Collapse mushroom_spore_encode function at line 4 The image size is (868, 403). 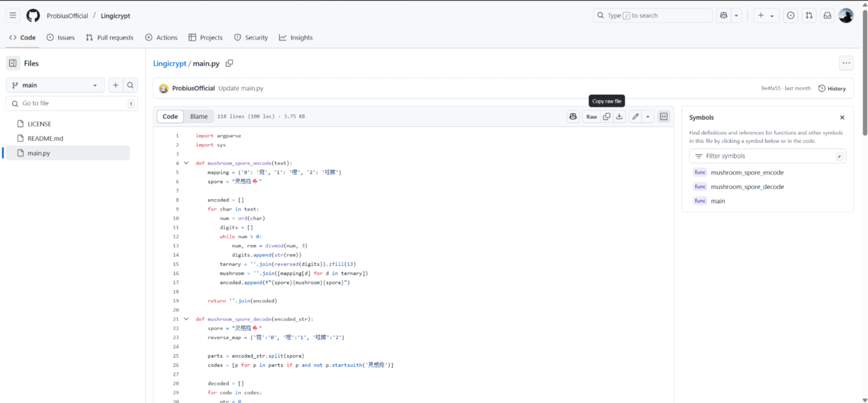(186, 163)
